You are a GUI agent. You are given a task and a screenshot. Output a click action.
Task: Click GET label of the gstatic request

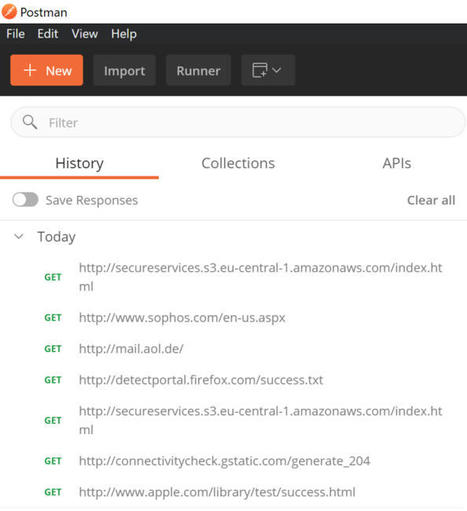53,461
